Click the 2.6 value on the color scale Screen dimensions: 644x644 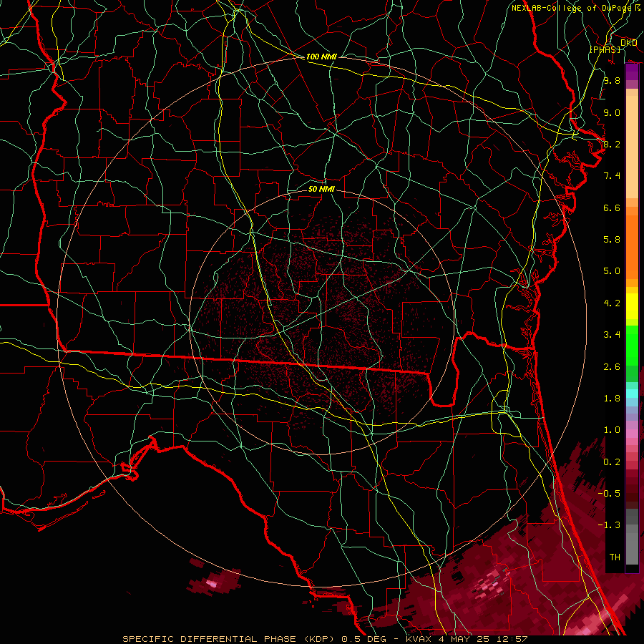[612, 367]
